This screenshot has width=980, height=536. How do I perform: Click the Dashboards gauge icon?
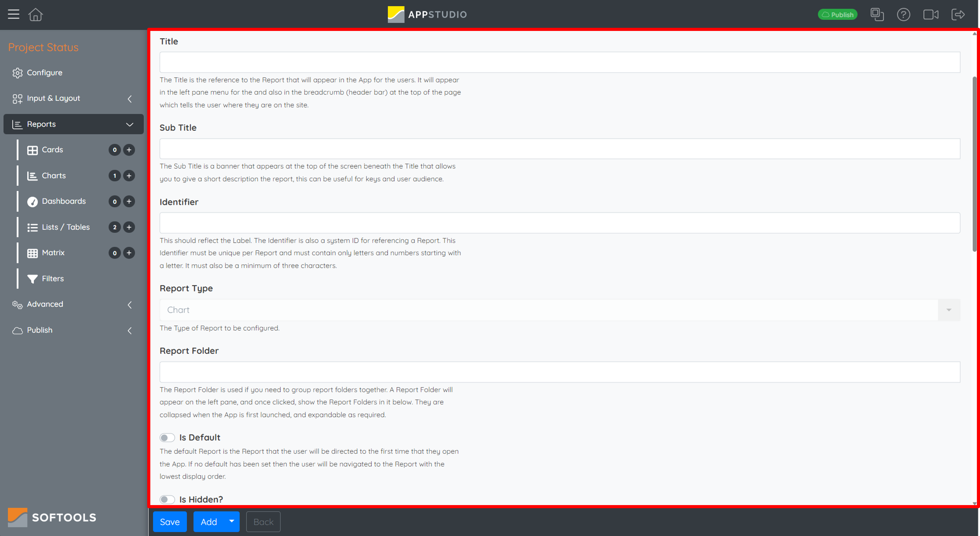(x=32, y=201)
